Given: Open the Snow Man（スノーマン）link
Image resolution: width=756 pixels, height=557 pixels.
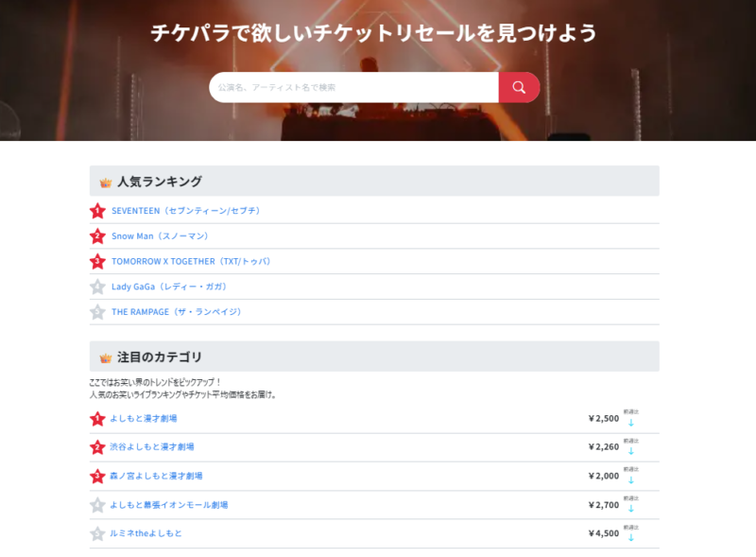Looking at the screenshot, I should 160,236.
